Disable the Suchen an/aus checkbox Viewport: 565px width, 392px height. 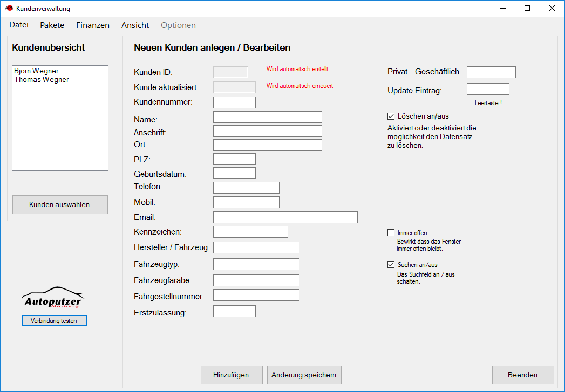(391, 265)
